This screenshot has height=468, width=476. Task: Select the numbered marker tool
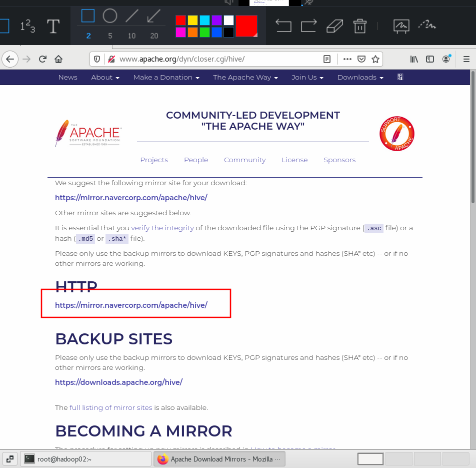27,26
